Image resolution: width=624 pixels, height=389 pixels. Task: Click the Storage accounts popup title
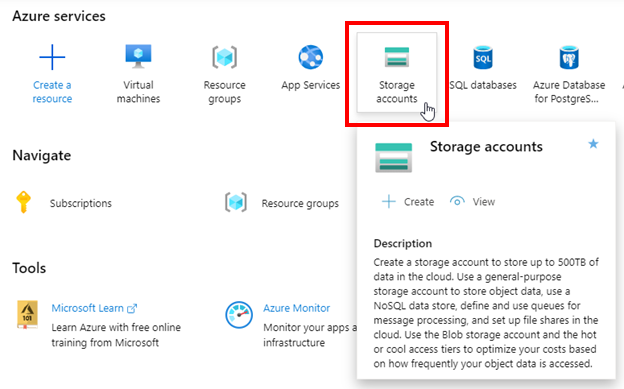click(486, 147)
